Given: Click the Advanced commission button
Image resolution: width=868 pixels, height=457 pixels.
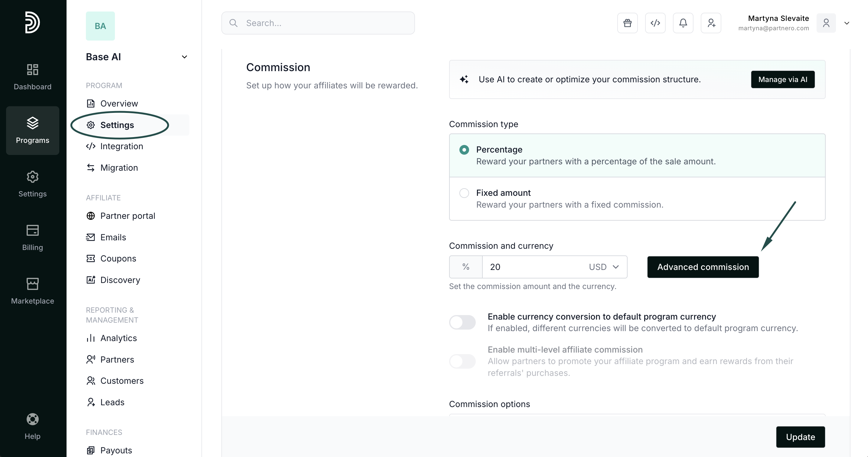Looking at the screenshot, I should [703, 267].
